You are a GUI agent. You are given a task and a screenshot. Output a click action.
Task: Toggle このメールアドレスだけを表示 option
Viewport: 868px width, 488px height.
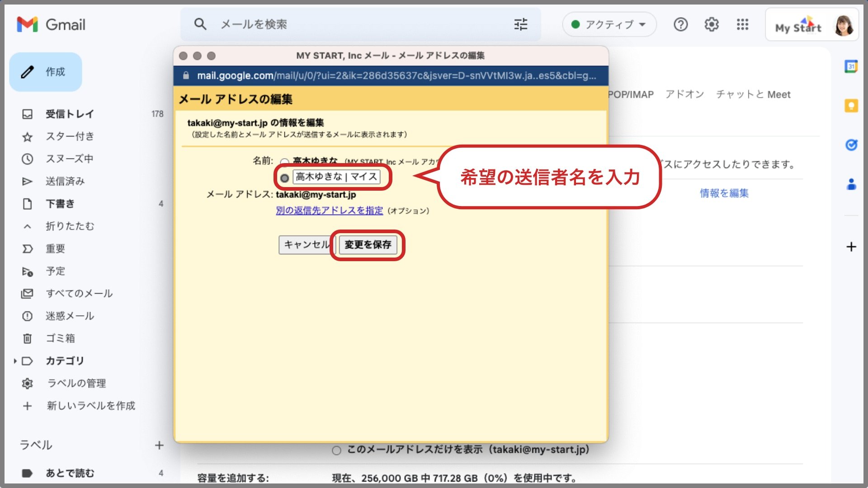point(335,450)
